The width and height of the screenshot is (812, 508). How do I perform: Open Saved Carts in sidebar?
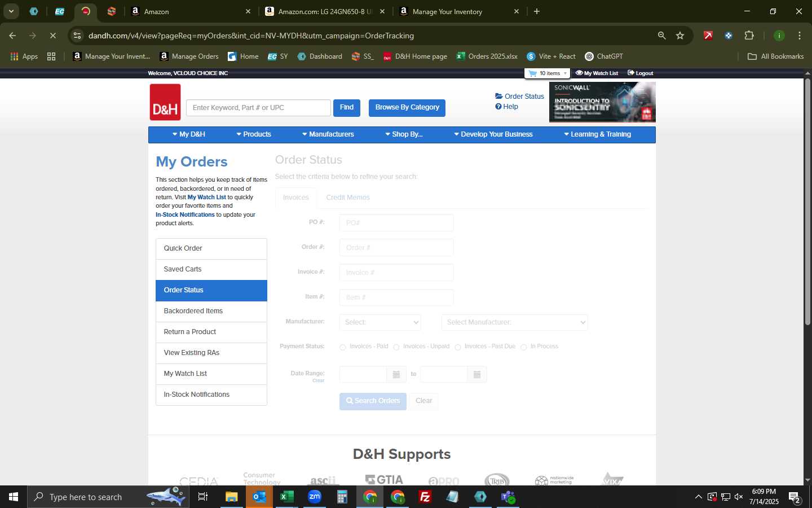[x=211, y=270]
